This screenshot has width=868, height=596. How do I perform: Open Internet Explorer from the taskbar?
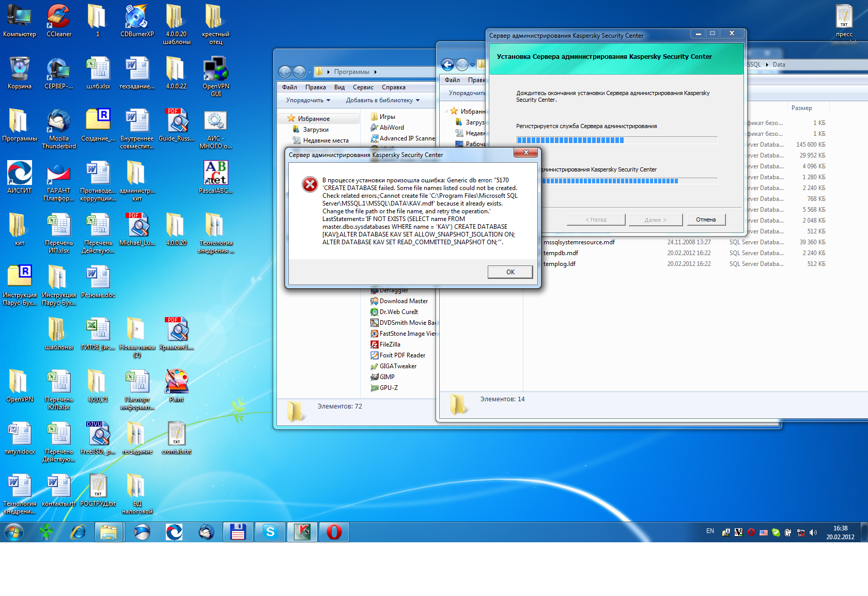pos(78,532)
